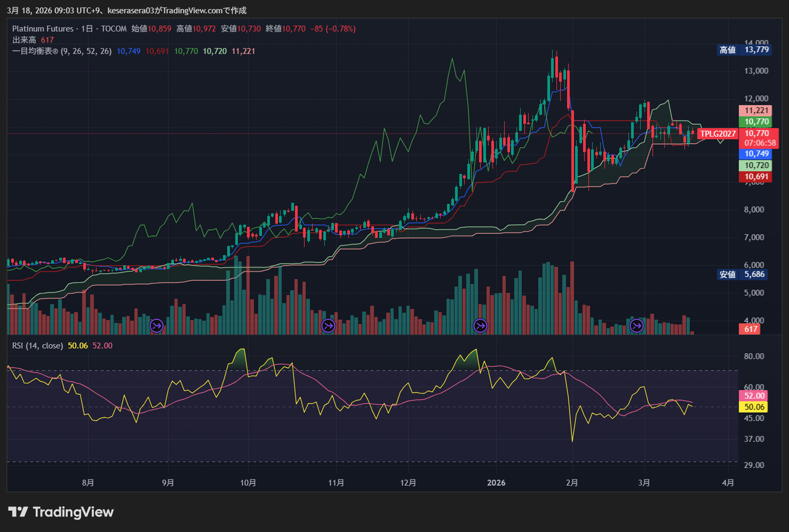Image resolution: width=789 pixels, height=532 pixels.
Task: Open the Ichimoku indicator legend (9, 26, 52, 26)
Action: click(x=62, y=51)
